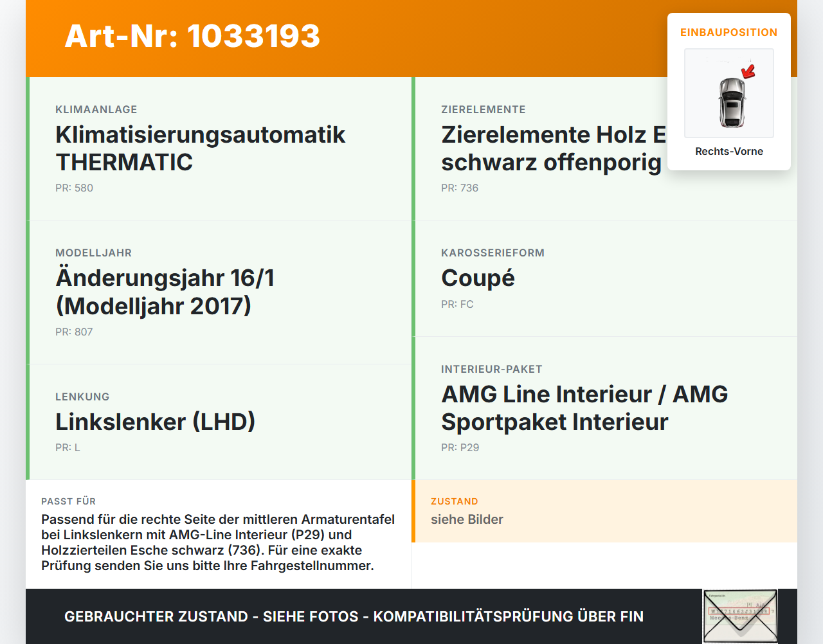Select the Änderungsjahr 16/1 (Modelljahr 2017) text
Image resolution: width=823 pixels, height=644 pixels.
tap(165, 292)
